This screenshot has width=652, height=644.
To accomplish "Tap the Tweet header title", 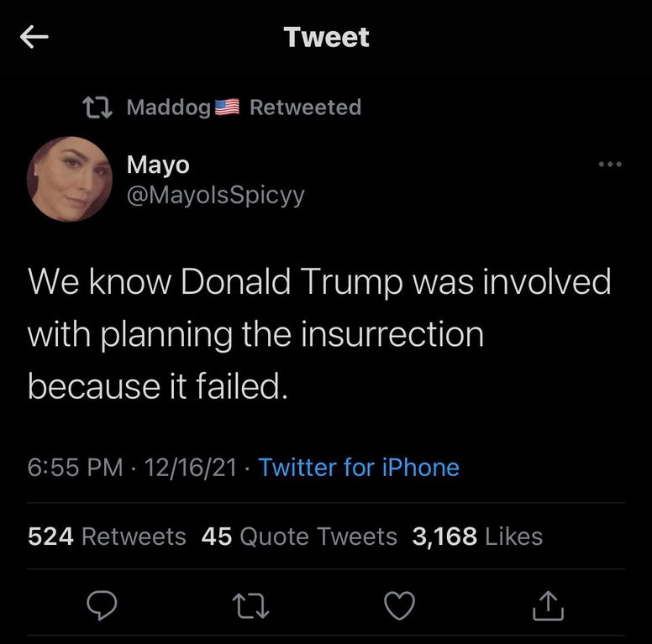I will pyautogui.click(x=326, y=37).
